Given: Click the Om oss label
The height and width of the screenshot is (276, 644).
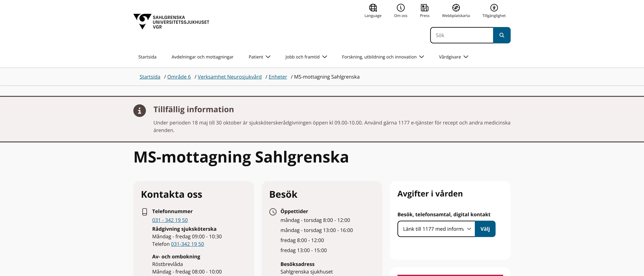Looking at the screenshot, I should tap(400, 16).
